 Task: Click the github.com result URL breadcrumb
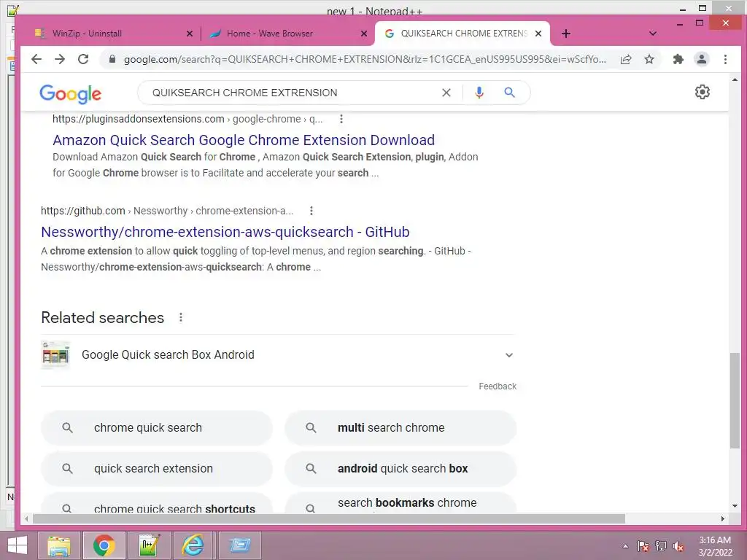click(x=167, y=211)
